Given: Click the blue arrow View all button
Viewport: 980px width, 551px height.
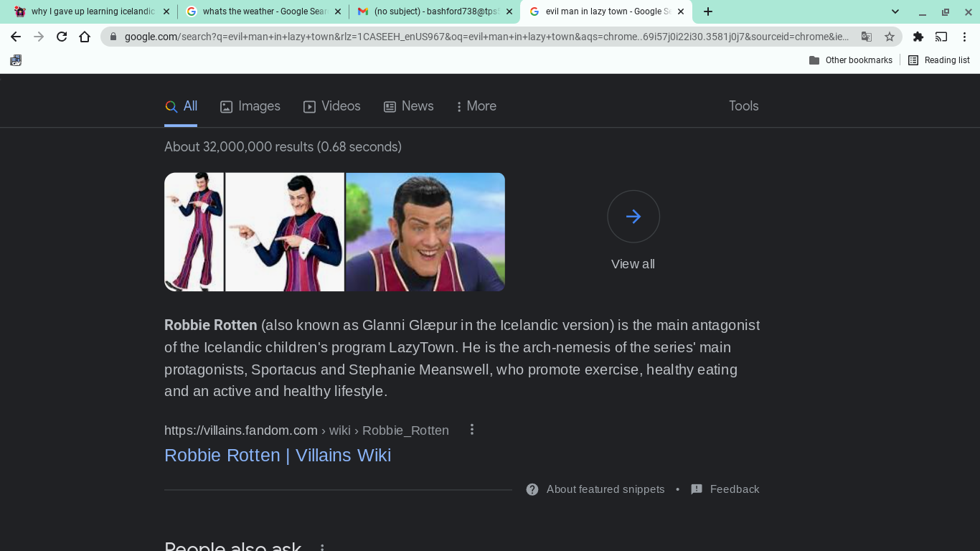Looking at the screenshot, I should coord(633,217).
